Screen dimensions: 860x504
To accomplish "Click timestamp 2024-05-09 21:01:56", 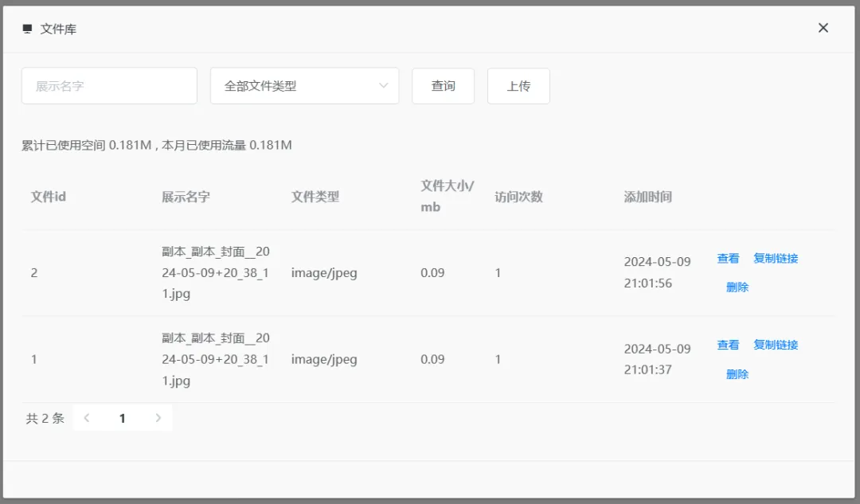I will pos(657,272).
